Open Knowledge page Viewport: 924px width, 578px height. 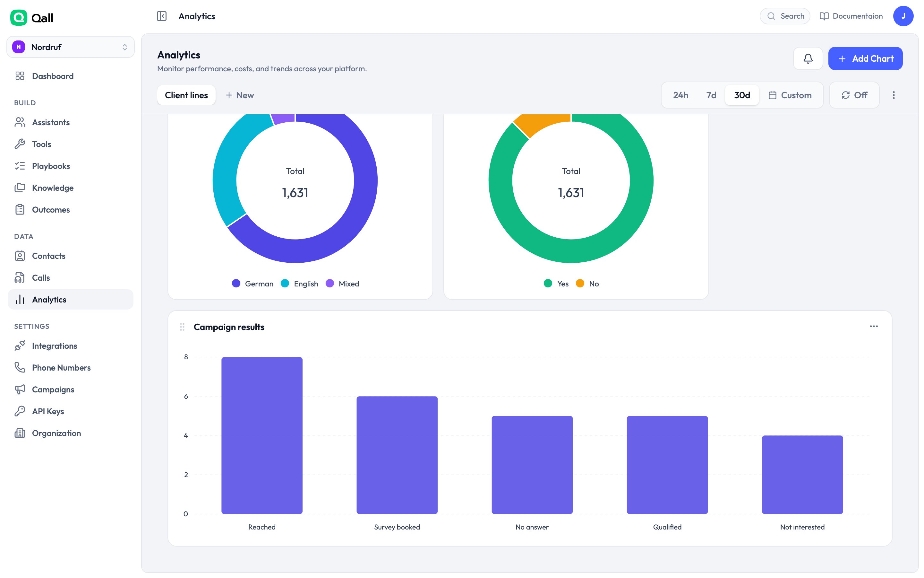[71, 188]
